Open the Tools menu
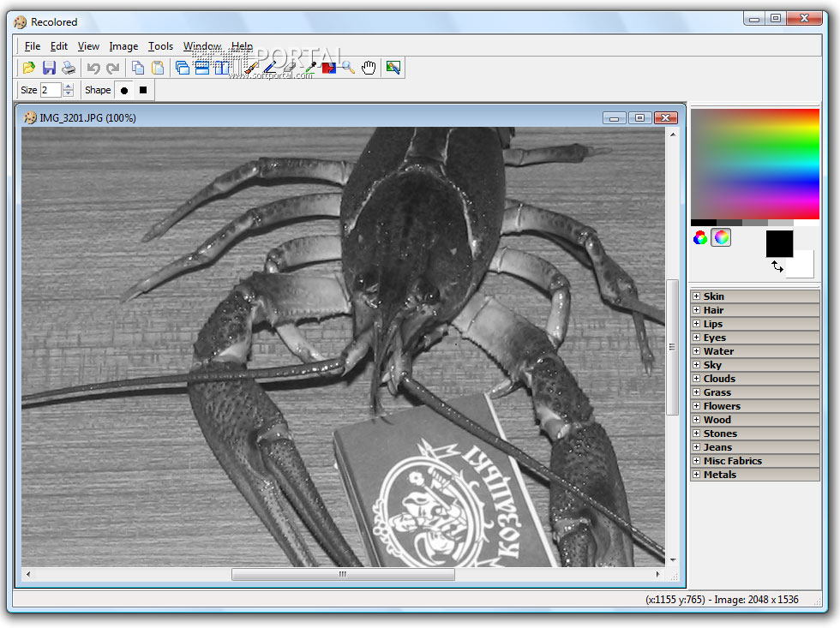 click(160, 46)
